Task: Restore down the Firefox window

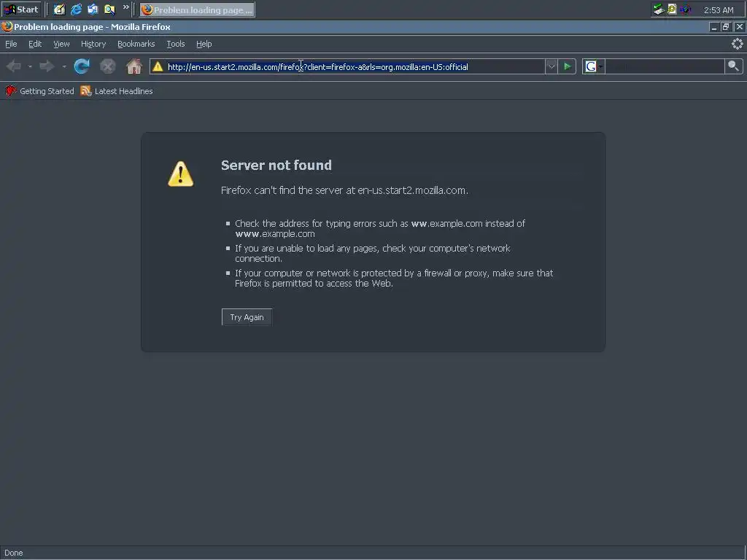Action: point(726,27)
